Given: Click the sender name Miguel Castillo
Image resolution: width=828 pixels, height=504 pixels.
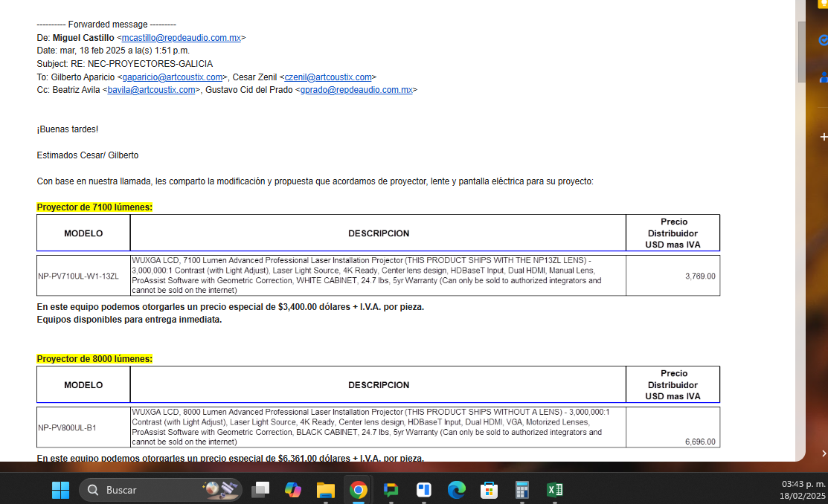Looking at the screenshot, I should click(x=83, y=37).
